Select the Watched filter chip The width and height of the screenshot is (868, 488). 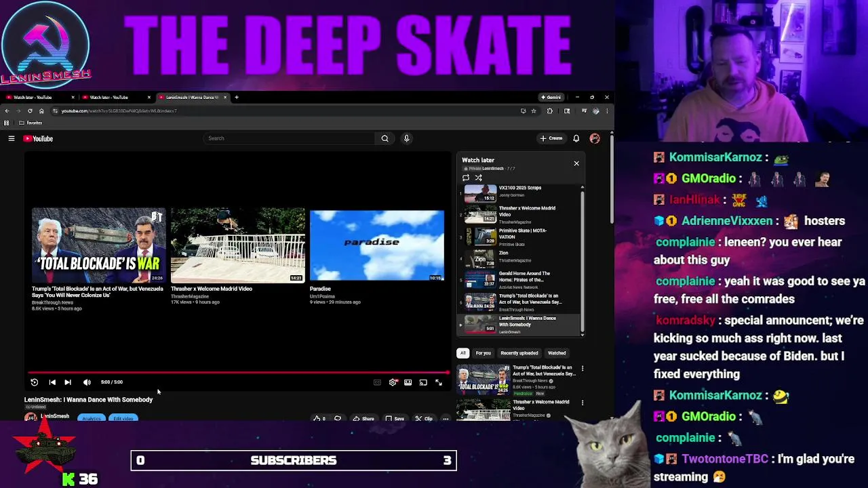click(x=557, y=353)
